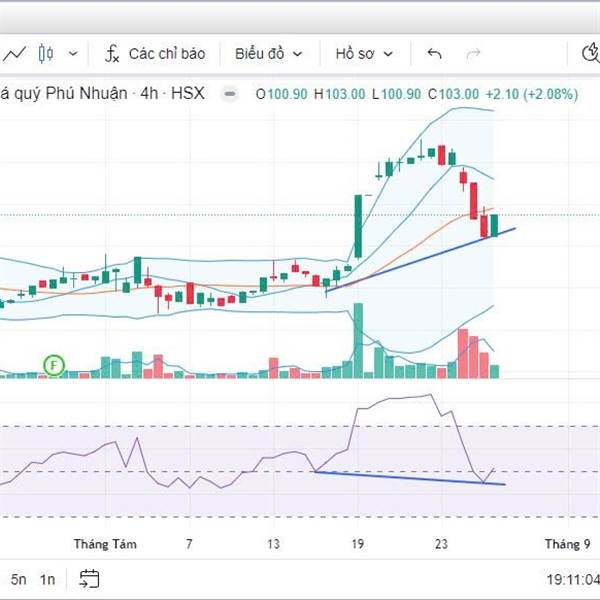The height and width of the screenshot is (600, 600).
Task: Click the closing price C103.00 value
Action: click(x=453, y=94)
